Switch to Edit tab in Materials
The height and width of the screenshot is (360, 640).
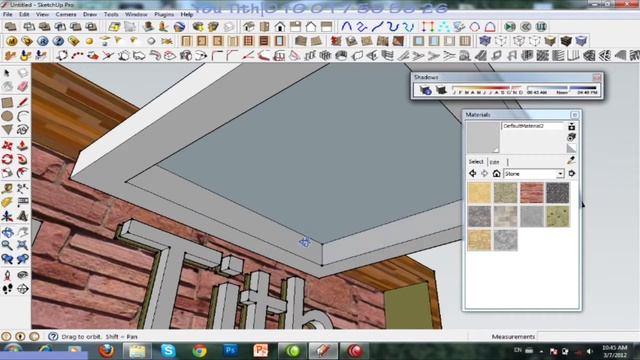[495, 162]
